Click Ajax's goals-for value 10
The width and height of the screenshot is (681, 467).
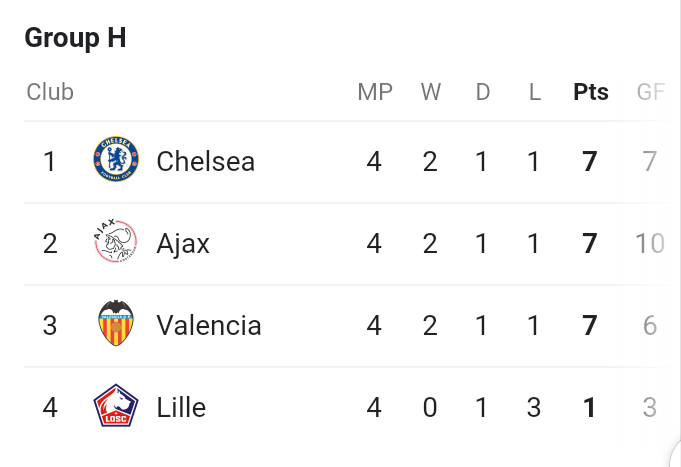coord(650,243)
